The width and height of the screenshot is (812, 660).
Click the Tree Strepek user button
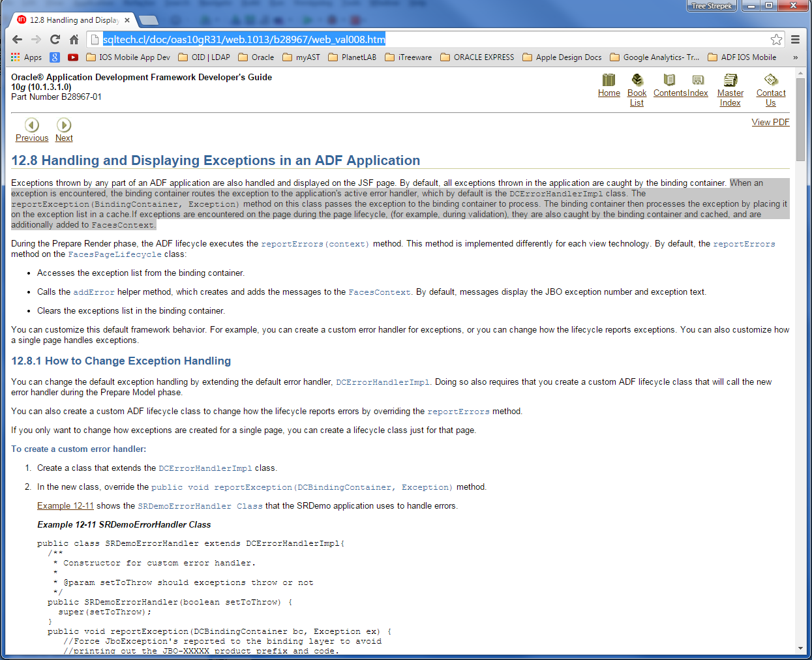(712, 6)
